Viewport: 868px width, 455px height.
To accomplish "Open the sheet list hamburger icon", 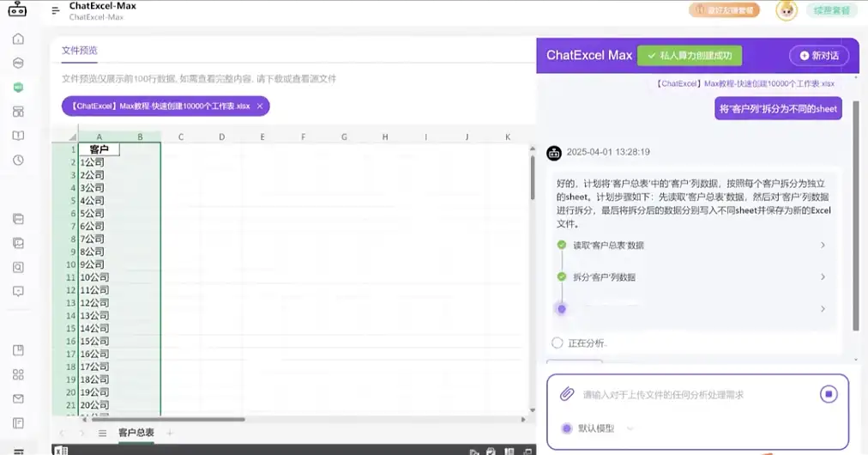I will [102, 433].
